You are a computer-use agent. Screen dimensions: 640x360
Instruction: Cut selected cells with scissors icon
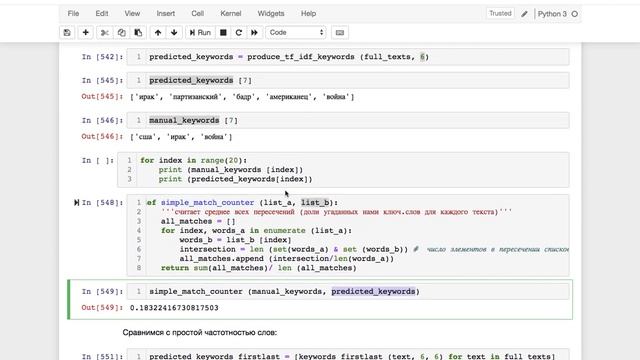105,33
